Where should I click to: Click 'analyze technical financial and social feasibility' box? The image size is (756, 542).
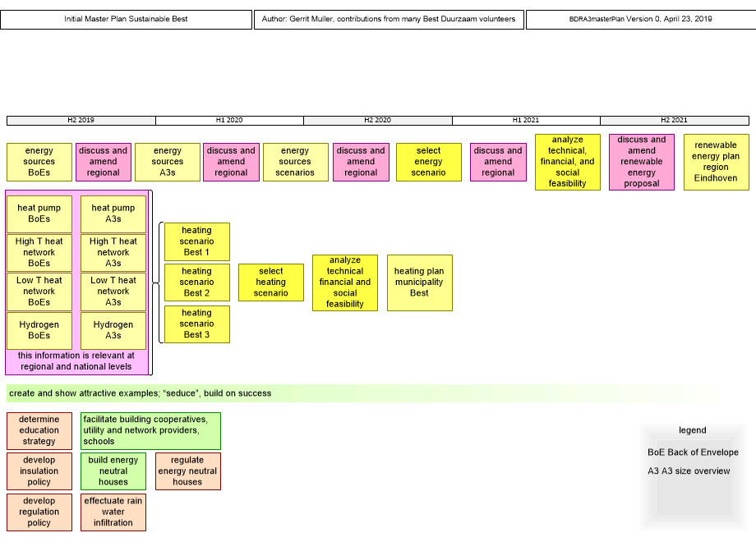pyautogui.click(x=345, y=282)
